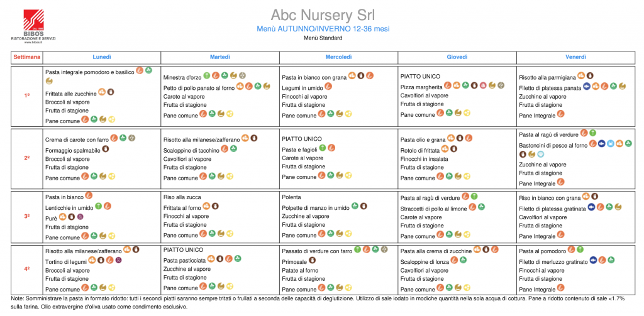The image size is (644, 316).
Task: Click the Bibos logo in the header
Action: [33, 23]
